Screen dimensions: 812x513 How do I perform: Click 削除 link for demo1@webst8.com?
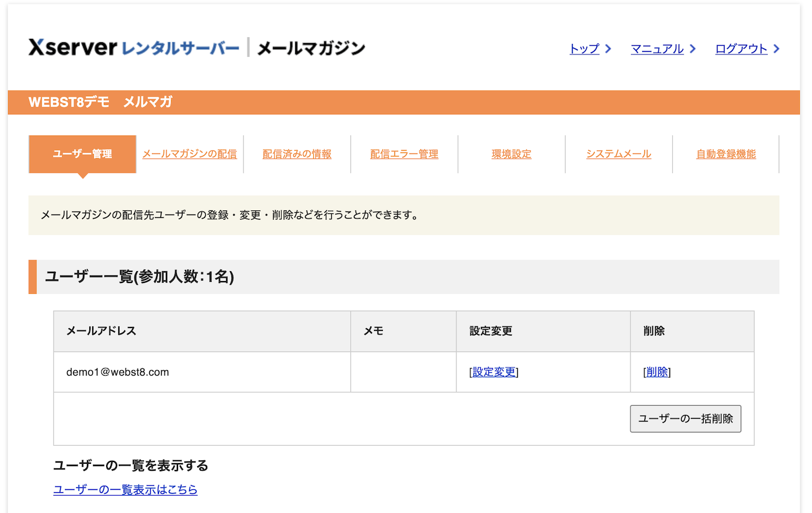click(657, 372)
